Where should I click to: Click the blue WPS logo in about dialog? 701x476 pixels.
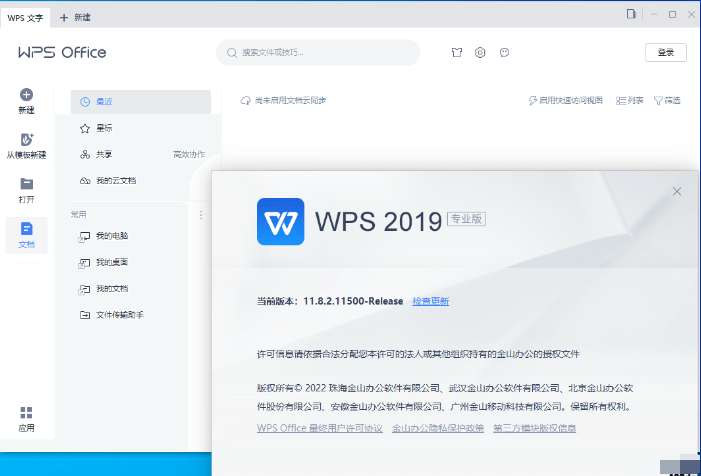point(280,222)
